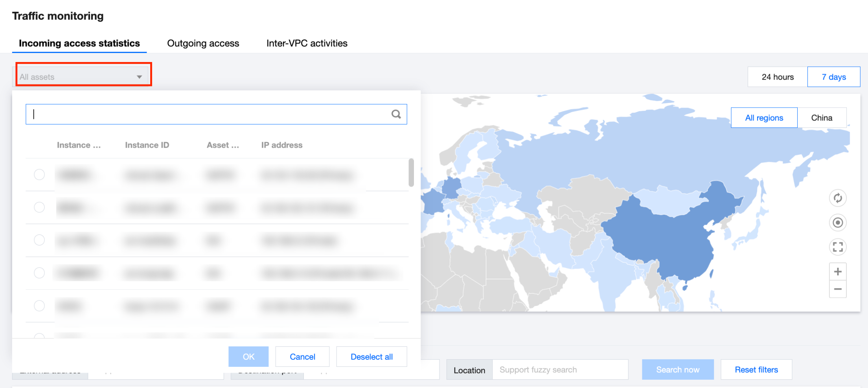Zoom out on the map with minus icon
868x388 pixels.
[x=838, y=289]
